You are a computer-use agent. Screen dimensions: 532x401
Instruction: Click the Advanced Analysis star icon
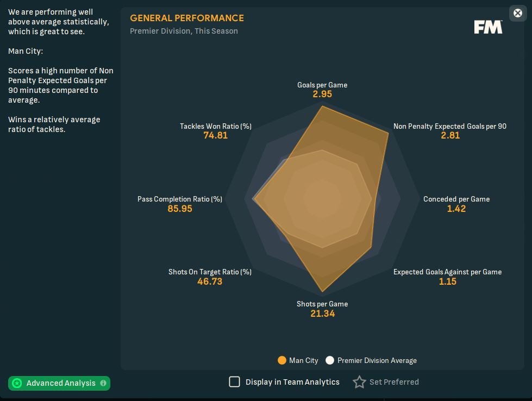(17, 383)
